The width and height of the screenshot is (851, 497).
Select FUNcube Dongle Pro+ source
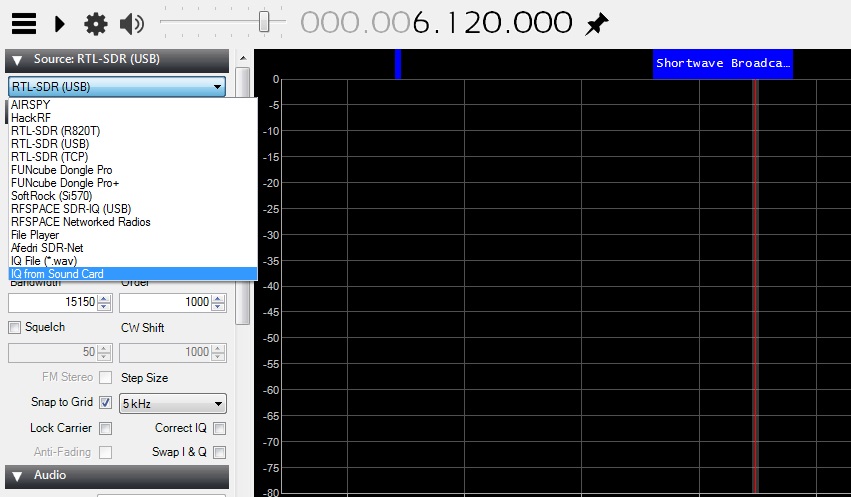pyautogui.click(x=133, y=183)
